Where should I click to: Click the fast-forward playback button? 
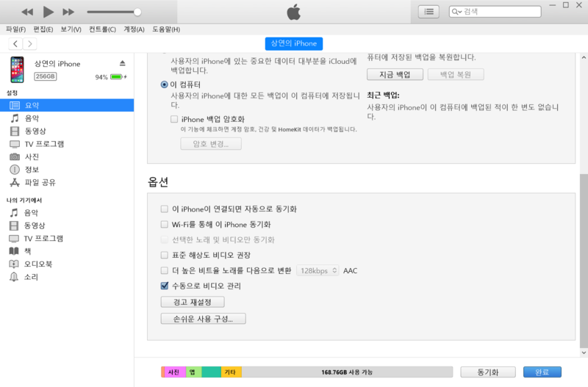pyautogui.click(x=68, y=12)
